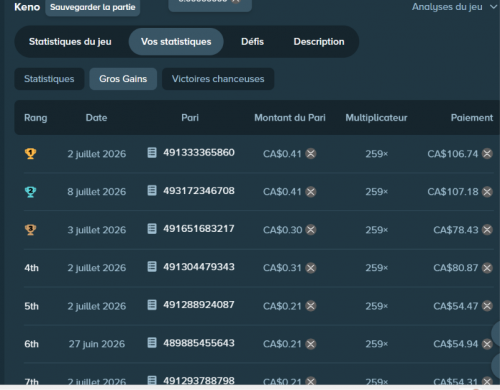This screenshot has height=390, width=500.
Task: Open bet receipt icon for 491333365860
Action: click(152, 153)
